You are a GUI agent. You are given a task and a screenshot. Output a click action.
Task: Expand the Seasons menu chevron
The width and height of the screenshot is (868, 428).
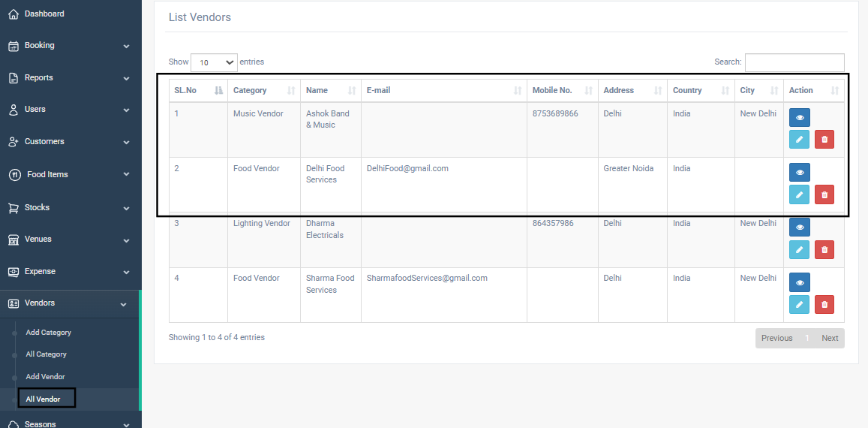[126, 425]
